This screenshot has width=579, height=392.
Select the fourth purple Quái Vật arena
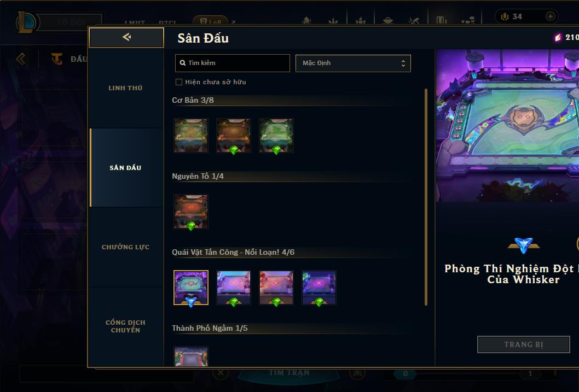pyautogui.click(x=319, y=288)
